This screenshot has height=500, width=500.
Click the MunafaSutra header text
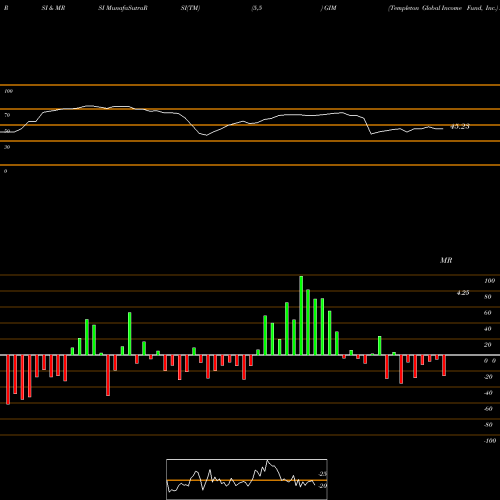tap(123, 8)
